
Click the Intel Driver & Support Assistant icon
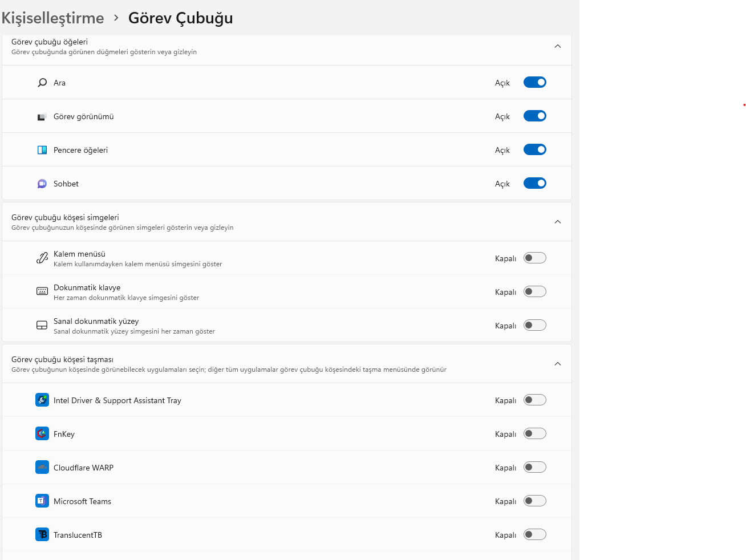42,400
